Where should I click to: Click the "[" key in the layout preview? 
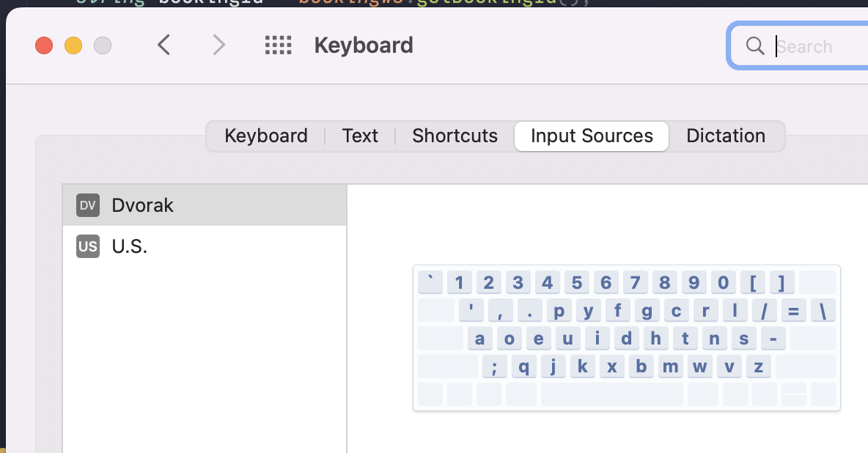(x=753, y=282)
